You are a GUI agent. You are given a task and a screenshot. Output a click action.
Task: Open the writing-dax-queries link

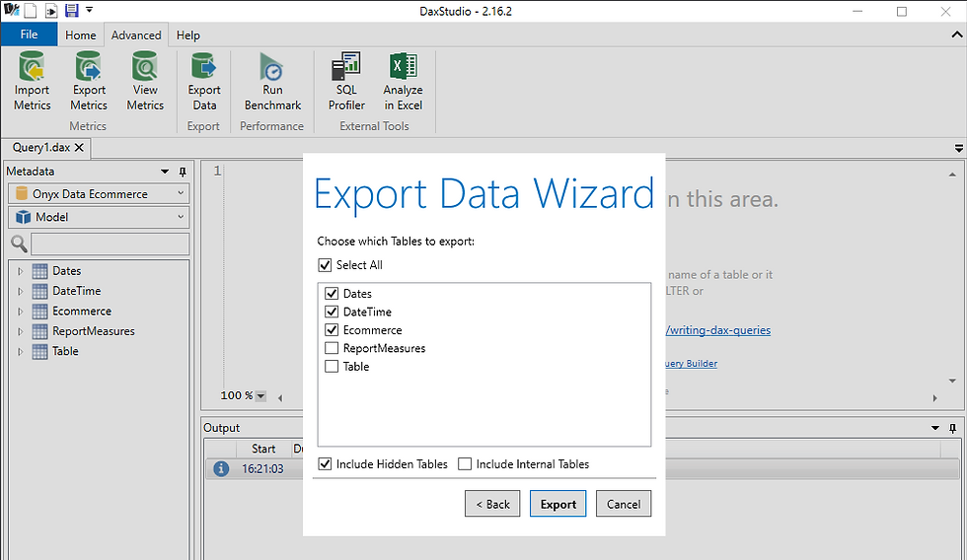[x=718, y=330]
